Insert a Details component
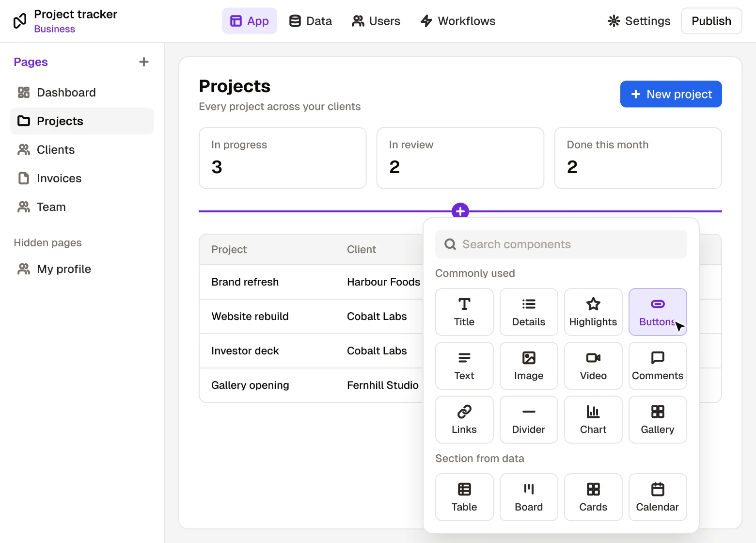Viewport: 756px width, 543px height. coord(529,312)
